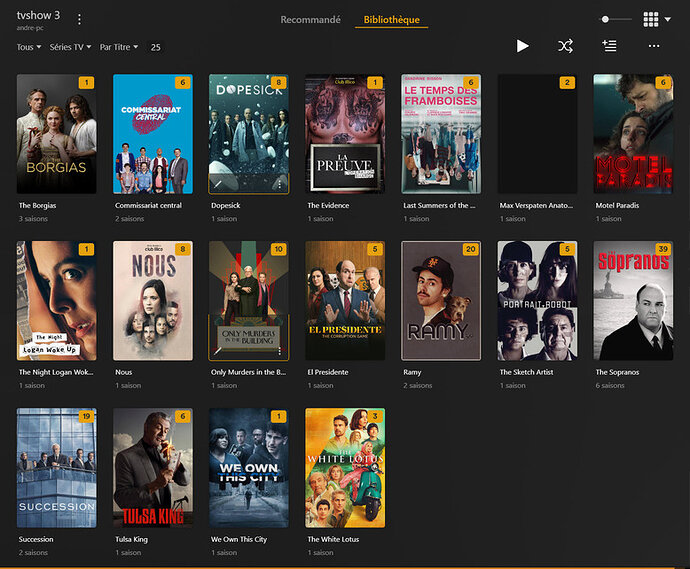Open The White Lotus poster
Image resolution: width=690 pixels, height=569 pixels.
pos(345,468)
